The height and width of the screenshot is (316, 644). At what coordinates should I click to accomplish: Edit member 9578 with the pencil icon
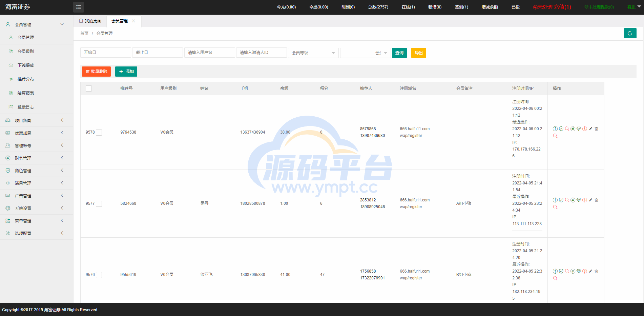590,129
